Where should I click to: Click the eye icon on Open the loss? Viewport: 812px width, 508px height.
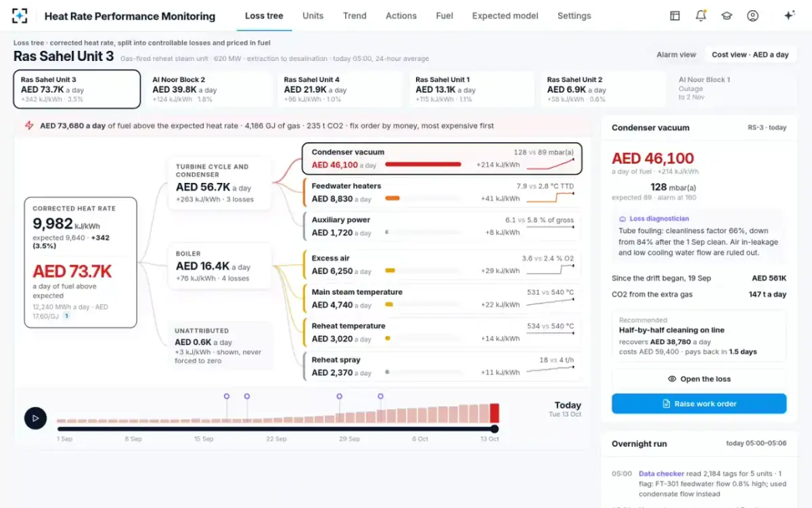pyautogui.click(x=672, y=379)
